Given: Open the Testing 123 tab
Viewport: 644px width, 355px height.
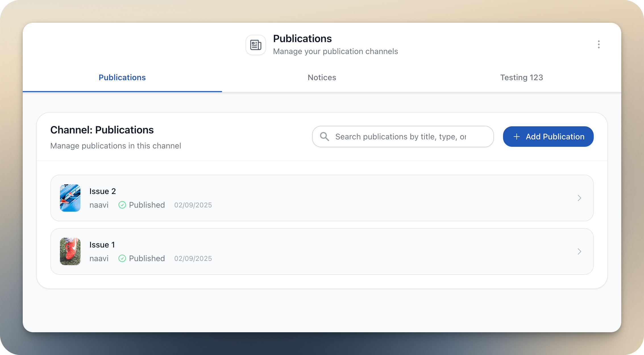Looking at the screenshot, I should point(522,77).
